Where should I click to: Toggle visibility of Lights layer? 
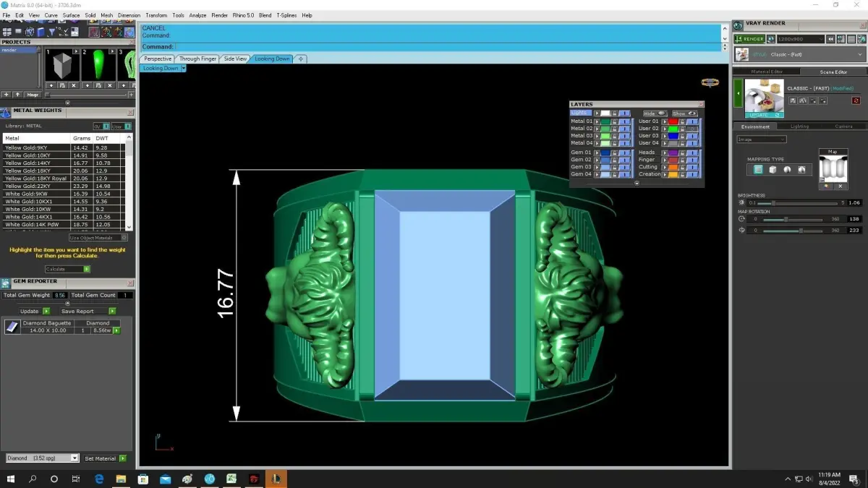(625, 113)
